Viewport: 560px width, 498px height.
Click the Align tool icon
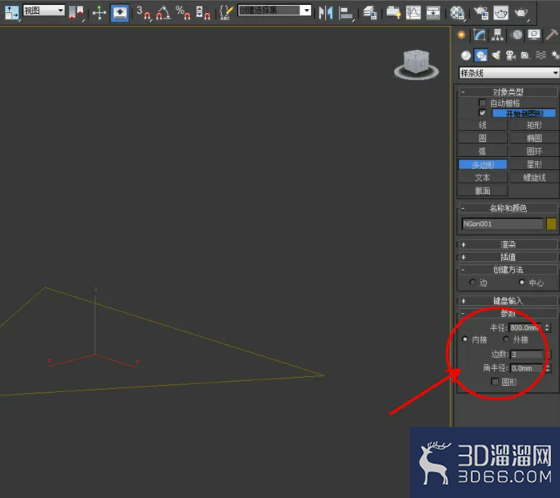click(346, 14)
